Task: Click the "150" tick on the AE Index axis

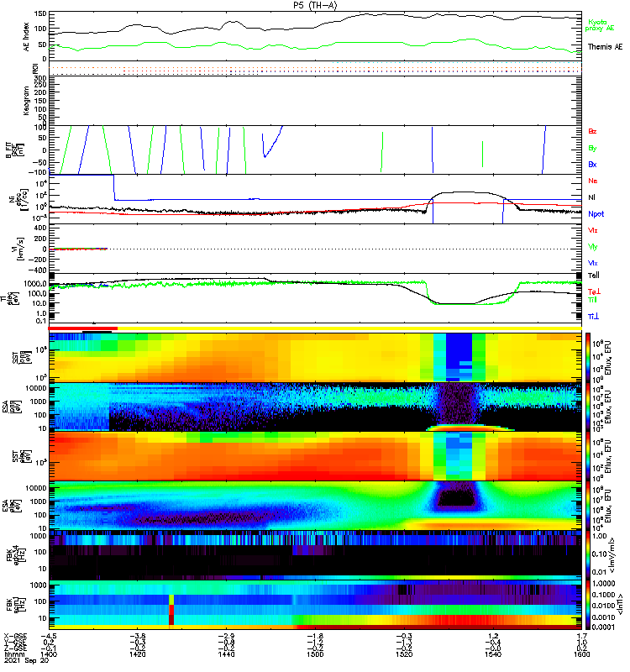Action: coord(40,13)
